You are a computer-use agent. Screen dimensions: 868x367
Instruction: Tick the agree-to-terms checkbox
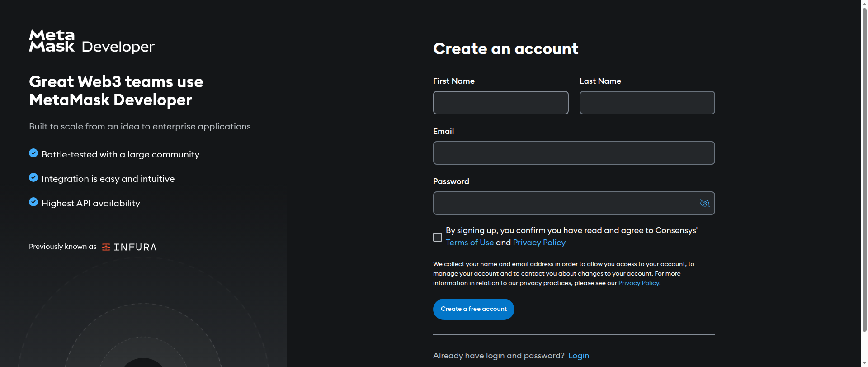pos(438,237)
